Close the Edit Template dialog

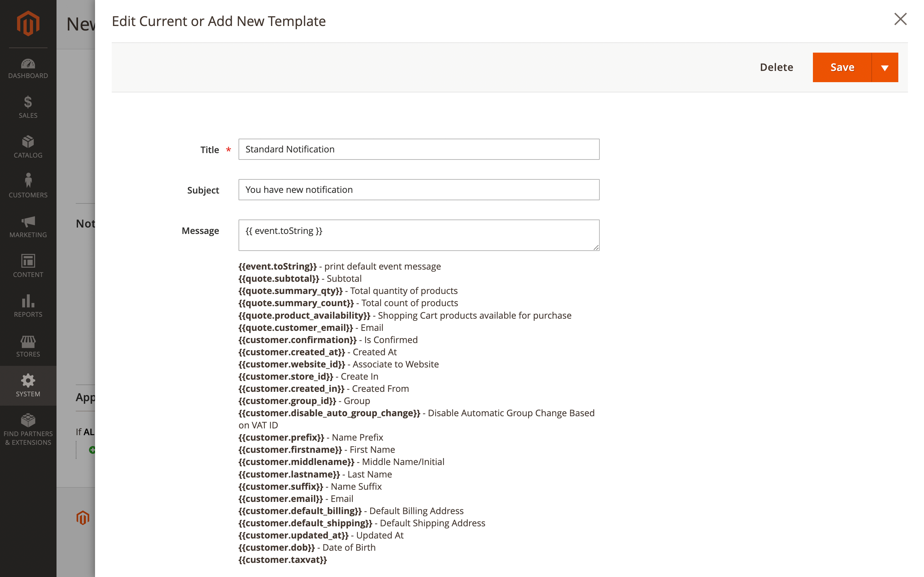(x=900, y=19)
